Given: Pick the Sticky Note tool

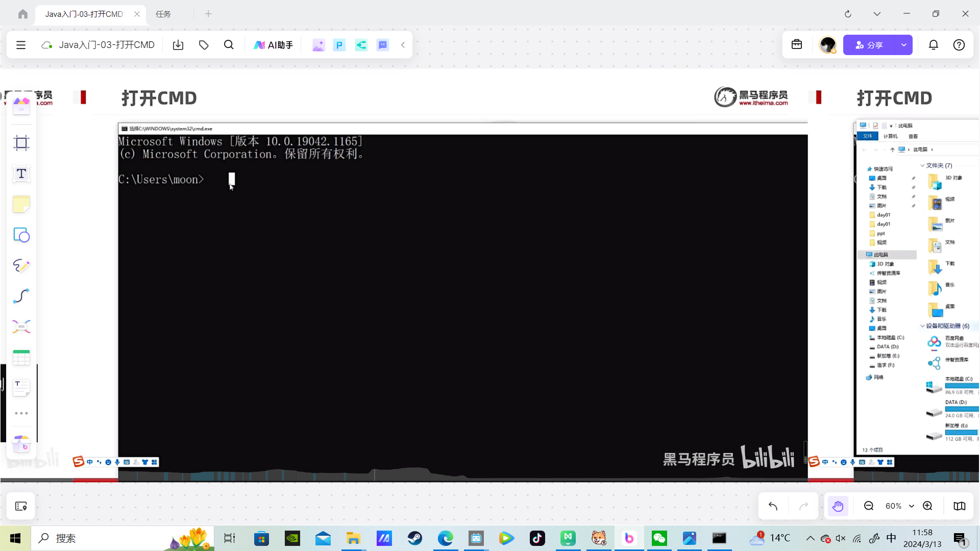Looking at the screenshot, I should pos(21,205).
